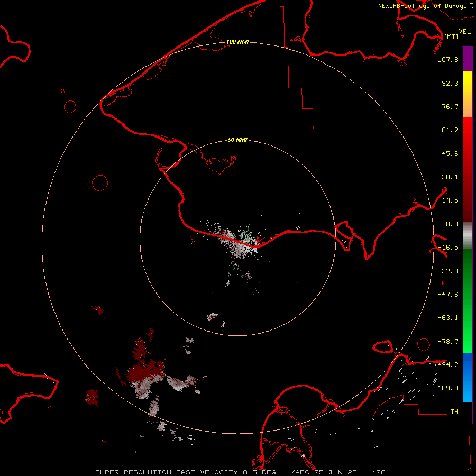476x476 pixels.
Task: Click the 50 NMI range ring label
Action: [x=237, y=140]
